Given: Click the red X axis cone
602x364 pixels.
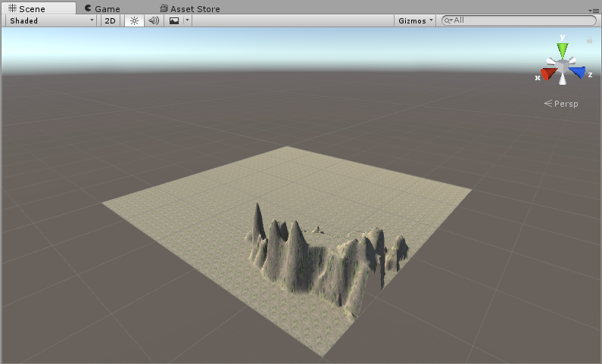Looking at the screenshot, I should point(547,73).
